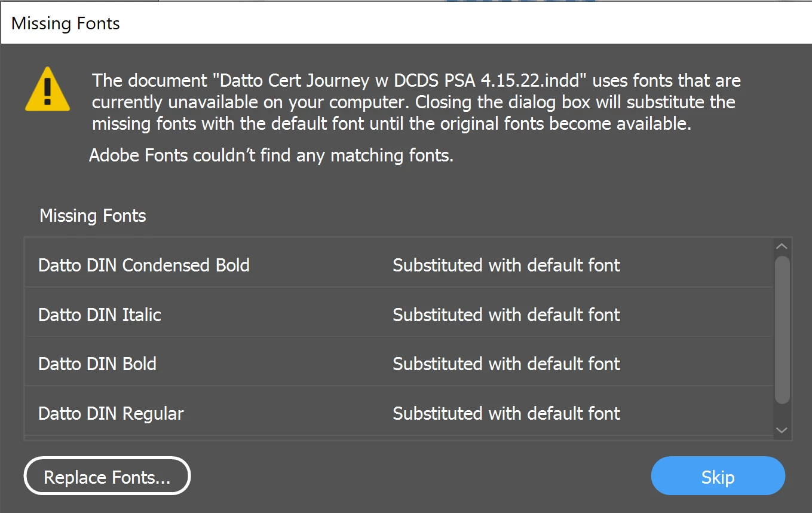This screenshot has height=513, width=812.
Task: Click the yellow warning triangle icon
Action: 47,90
